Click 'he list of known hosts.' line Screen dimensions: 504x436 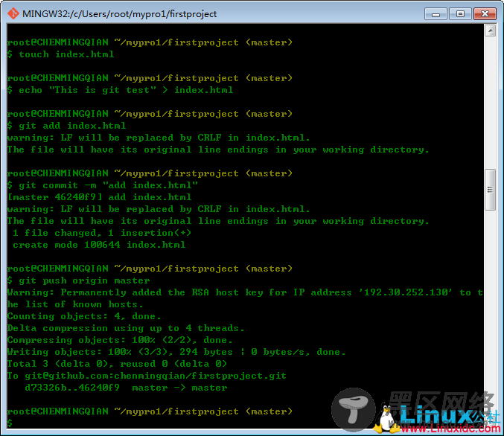75,304
